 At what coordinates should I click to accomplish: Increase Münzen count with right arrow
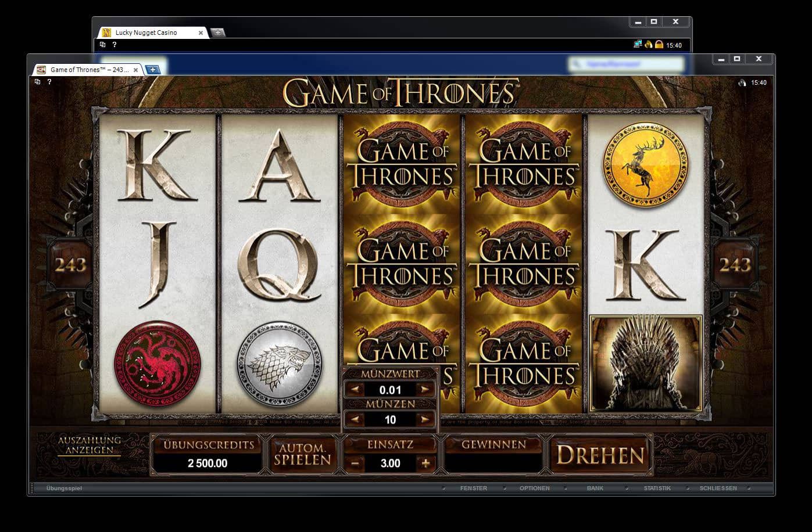coord(425,419)
